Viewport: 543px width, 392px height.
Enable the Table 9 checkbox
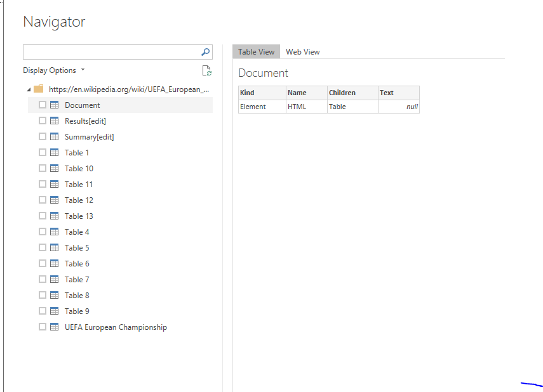pos(43,311)
